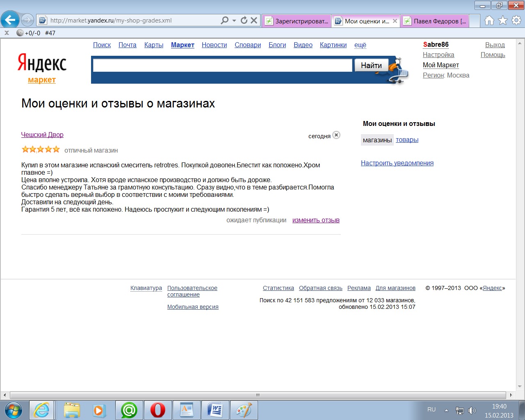This screenshot has width=525, height=420.
Task: Launch Opera from the taskbar
Action: [x=157, y=410]
